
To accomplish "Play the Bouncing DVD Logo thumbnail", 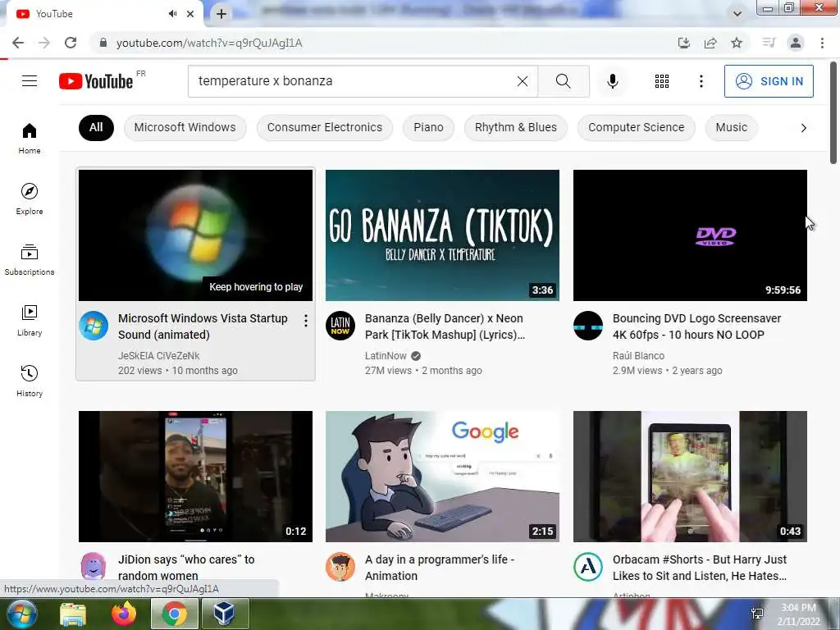I will pyautogui.click(x=690, y=235).
